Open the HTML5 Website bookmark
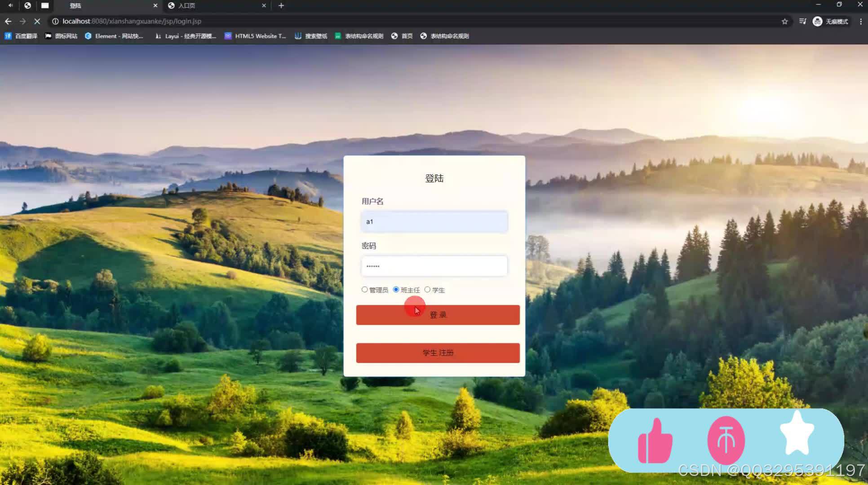The width and height of the screenshot is (868, 485). tap(255, 36)
